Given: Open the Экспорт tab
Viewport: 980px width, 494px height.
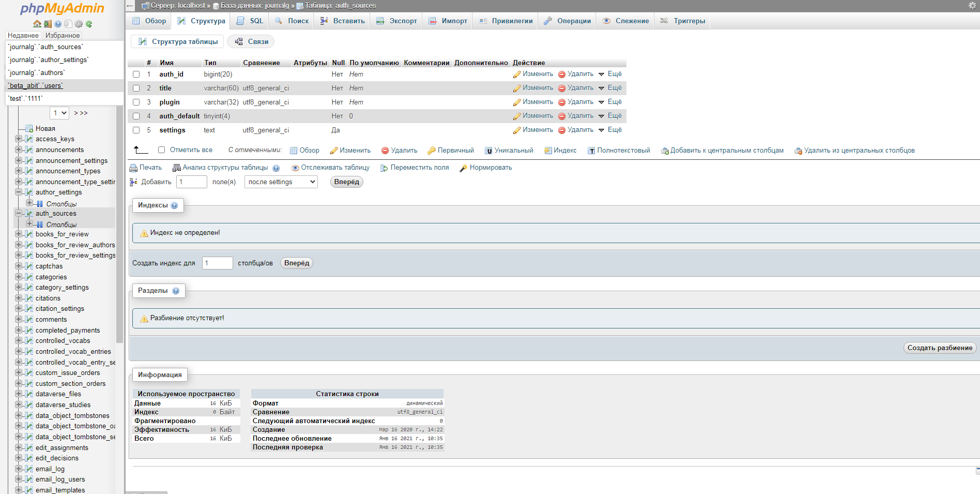Looking at the screenshot, I should (396, 21).
